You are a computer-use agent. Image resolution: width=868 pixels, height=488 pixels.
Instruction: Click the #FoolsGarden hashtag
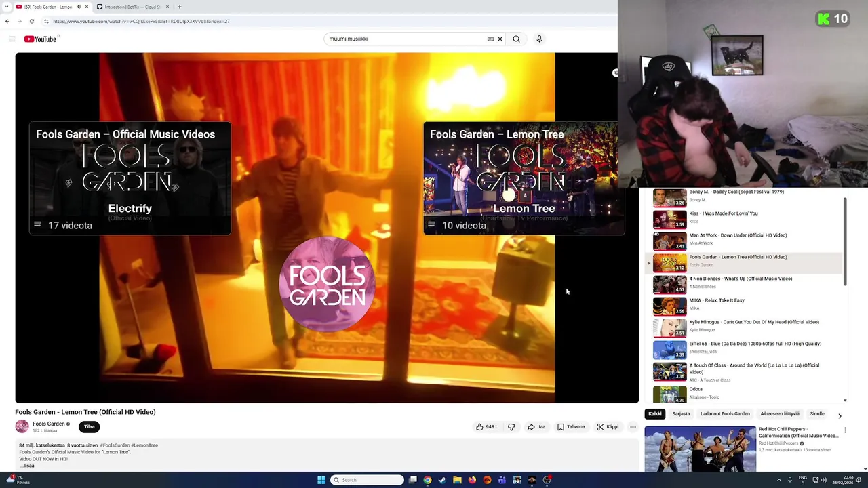[x=115, y=445]
